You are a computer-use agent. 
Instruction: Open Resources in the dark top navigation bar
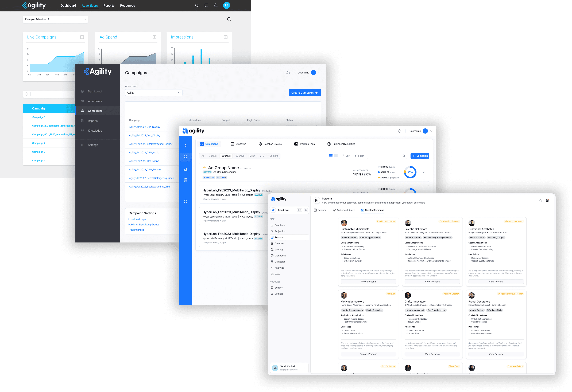(127, 5)
